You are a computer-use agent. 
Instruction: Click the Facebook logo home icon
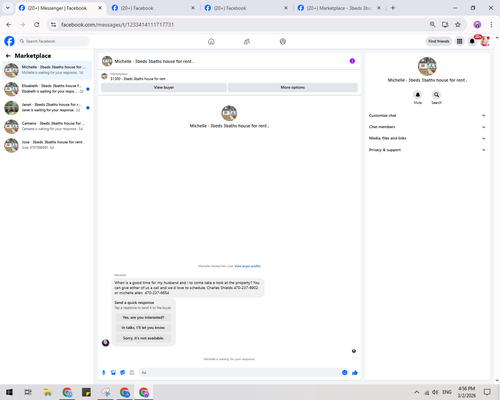[9, 41]
